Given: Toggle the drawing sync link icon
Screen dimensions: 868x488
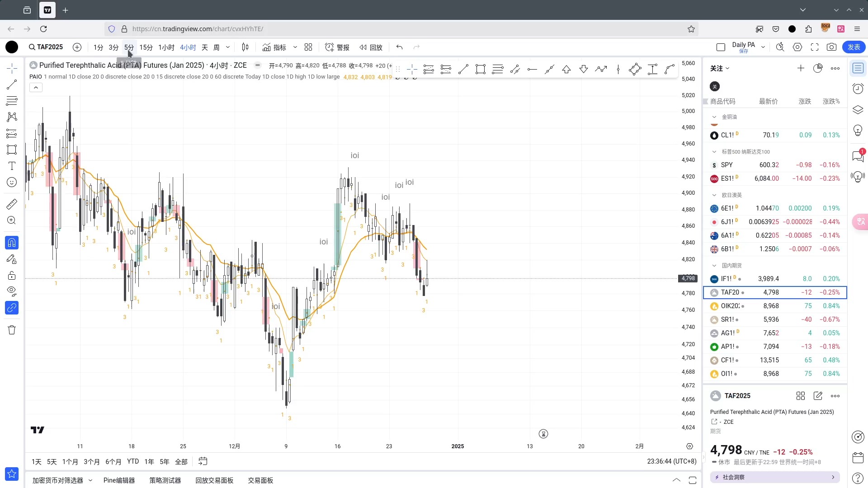Looking at the screenshot, I should point(12,308).
